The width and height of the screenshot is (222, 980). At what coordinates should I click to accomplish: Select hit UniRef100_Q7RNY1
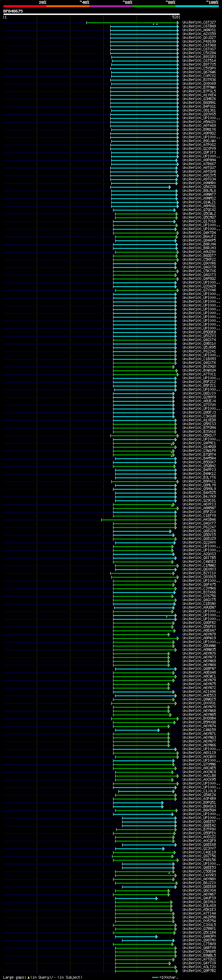[x=199, y=929]
